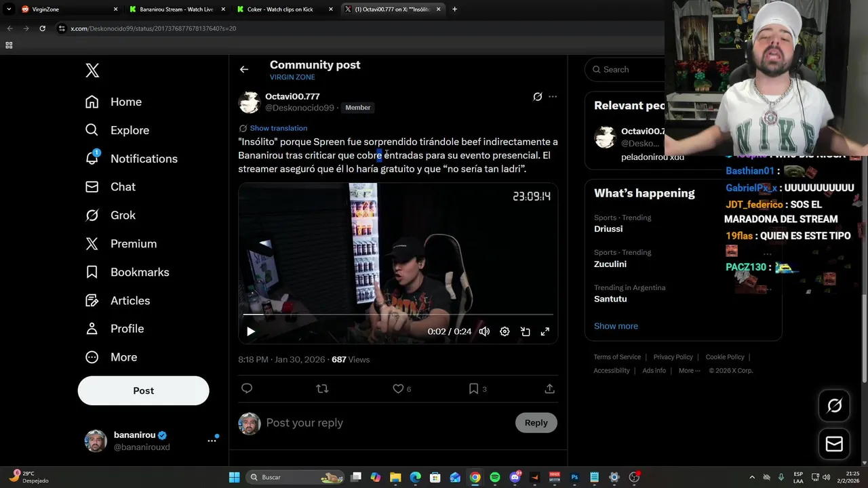Screen dimensions: 868x488
Task: Click Show more under What's happening
Action: point(616,326)
